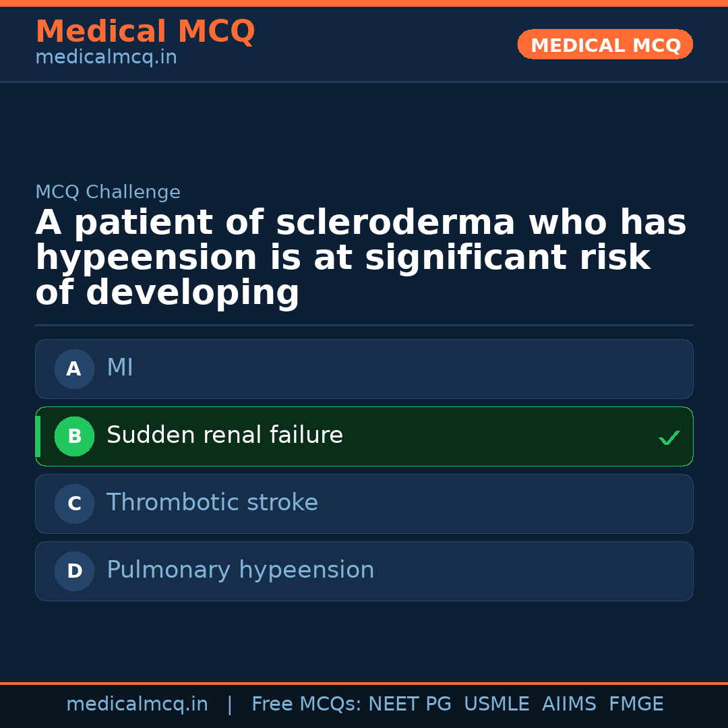Click the "Free MCQs:" footer label
Image resolution: width=728 pixels, height=728 pixels.
pyautogui.click(x=306, y=704)
